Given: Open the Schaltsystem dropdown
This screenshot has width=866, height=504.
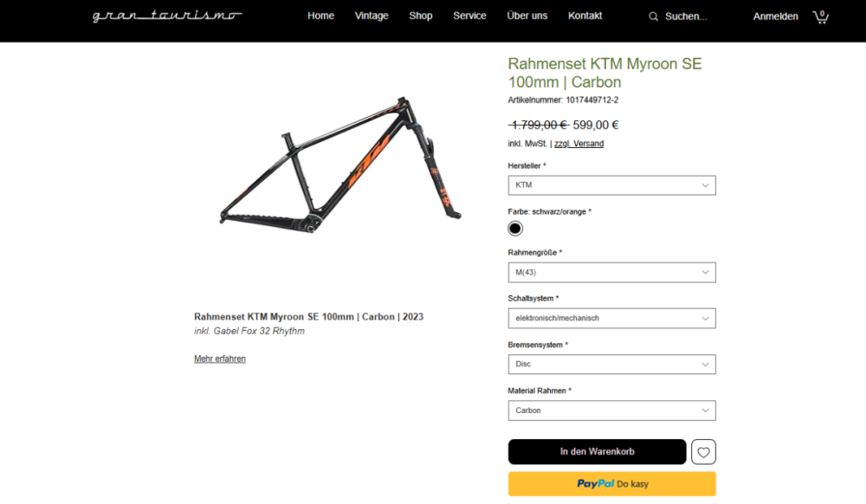Looking at the screenshot, I should tap(611, 318).
